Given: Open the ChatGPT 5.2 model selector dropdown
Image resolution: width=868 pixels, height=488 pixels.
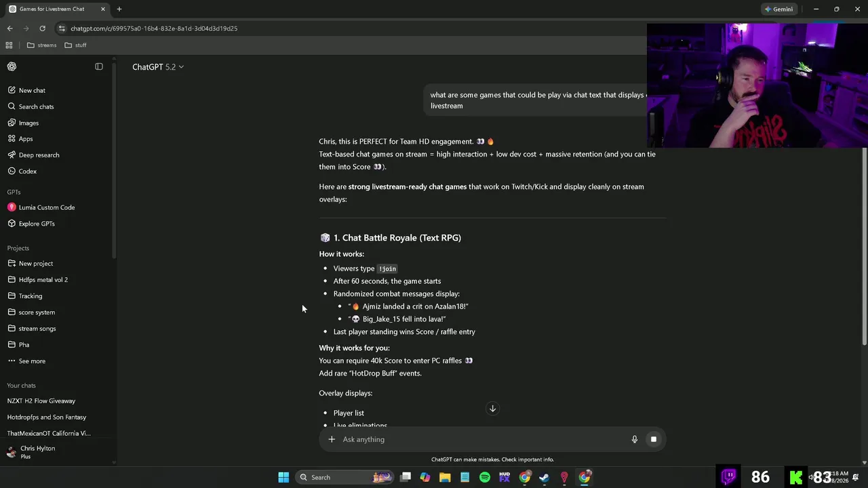Looking at the screenshot, I should click(158, 67).
